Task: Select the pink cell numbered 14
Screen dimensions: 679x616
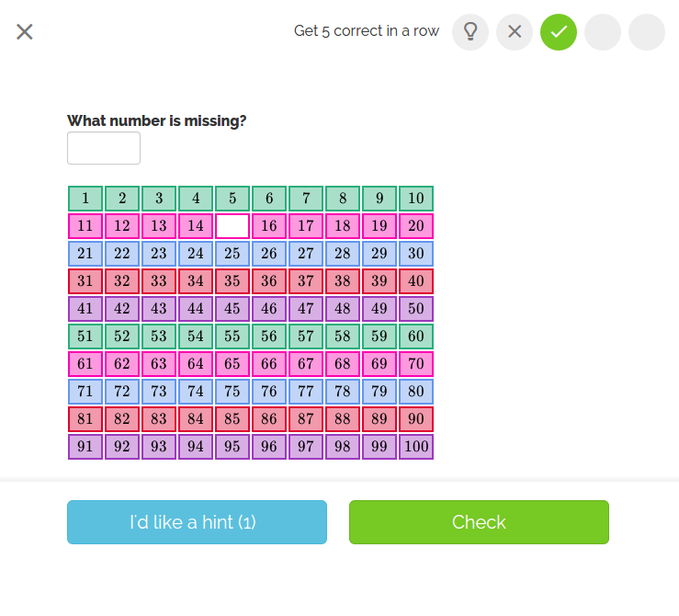Action: point(196,225)
